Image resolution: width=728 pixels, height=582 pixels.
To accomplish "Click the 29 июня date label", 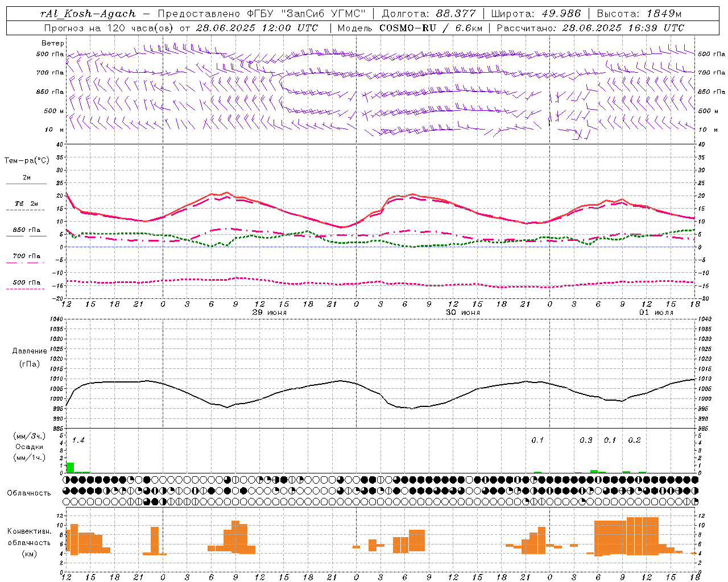I will [x=269, y=313].
